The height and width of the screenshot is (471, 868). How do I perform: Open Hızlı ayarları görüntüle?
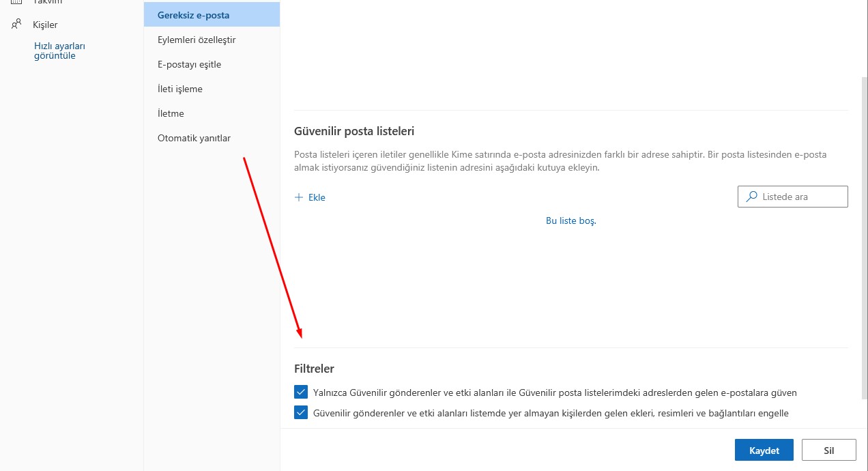coord(59,50)
